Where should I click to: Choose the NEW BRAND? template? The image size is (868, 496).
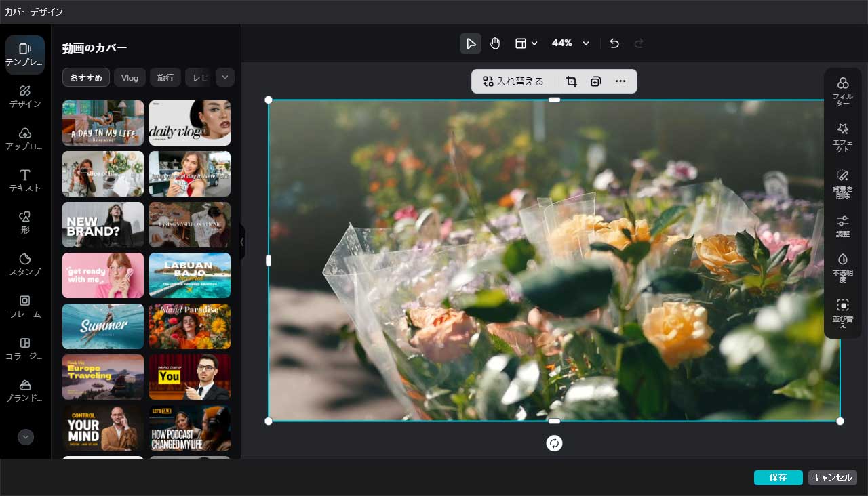click(103, 224)
